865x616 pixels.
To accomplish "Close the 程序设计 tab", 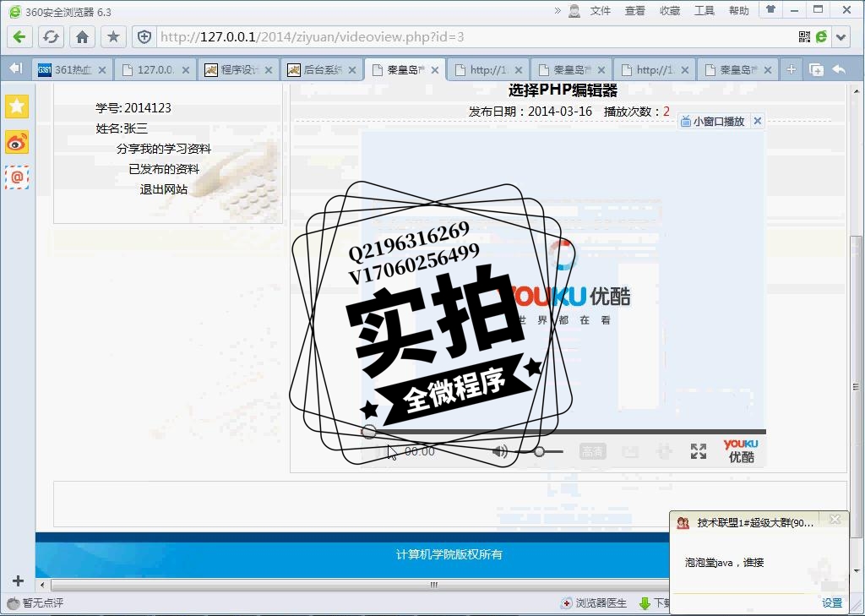I will pos(268,70).
